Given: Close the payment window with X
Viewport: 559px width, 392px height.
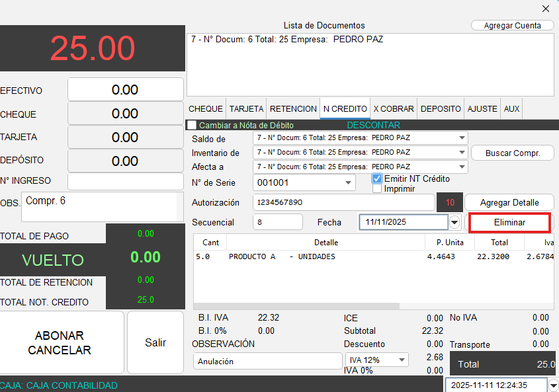Looking at the screenshot, I should (x=545, y=9).
